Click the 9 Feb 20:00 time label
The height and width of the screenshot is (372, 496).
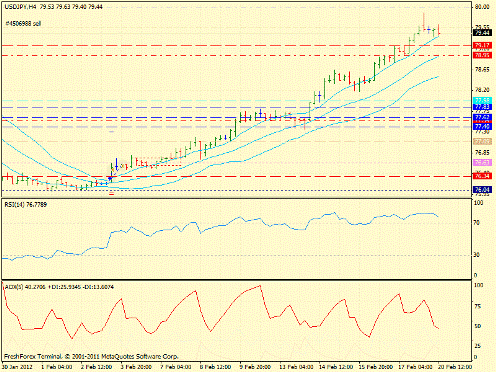(255, 367)
